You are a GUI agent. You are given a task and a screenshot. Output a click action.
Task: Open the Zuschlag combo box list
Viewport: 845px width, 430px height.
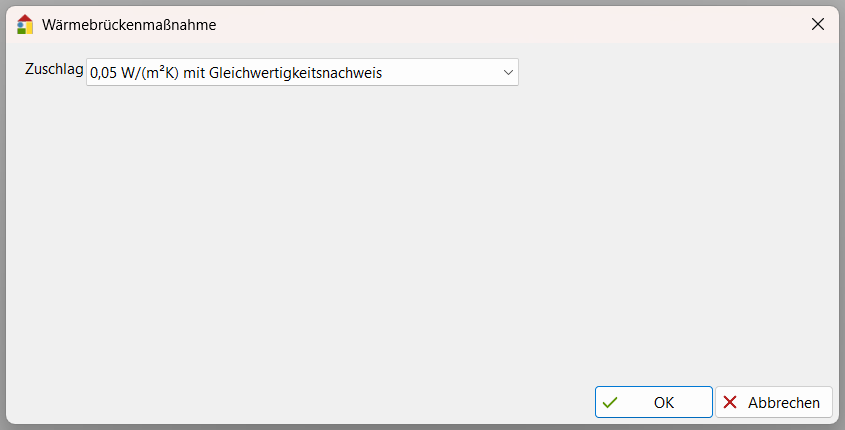click(x=300, y=72)
